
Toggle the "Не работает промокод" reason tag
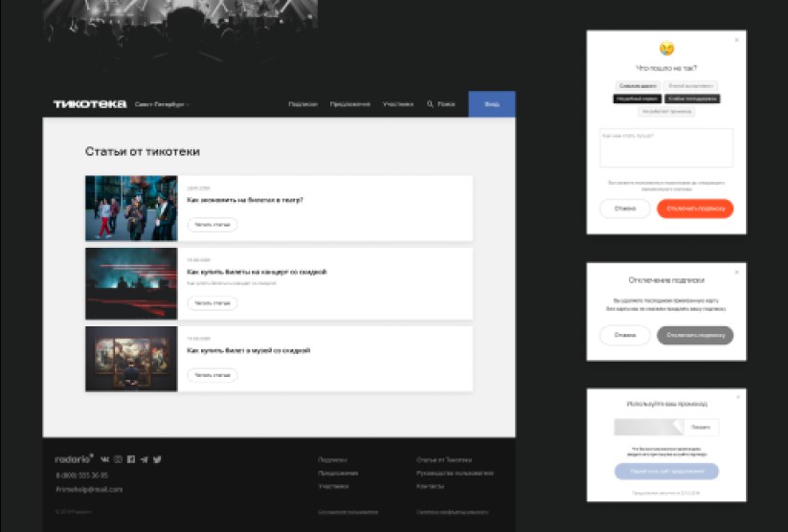(666, 112)
